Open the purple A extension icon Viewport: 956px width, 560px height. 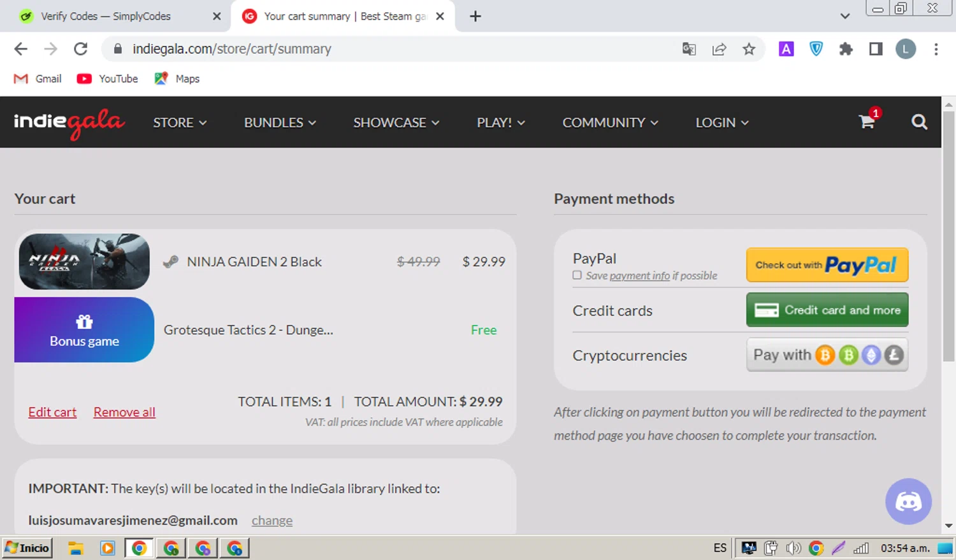pyautogui.click(x=786, y=49)
